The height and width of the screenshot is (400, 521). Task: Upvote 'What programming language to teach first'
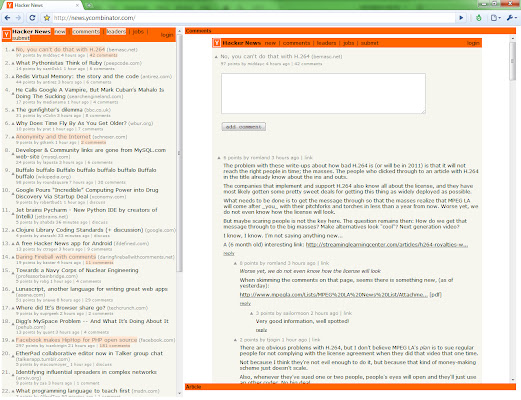click(13, 391)
